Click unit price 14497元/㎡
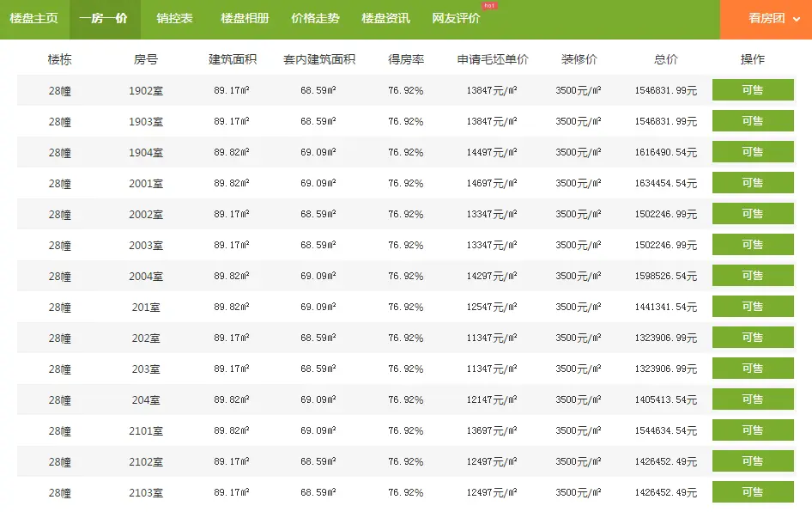 pyautogui.click(x=492, y=152)
